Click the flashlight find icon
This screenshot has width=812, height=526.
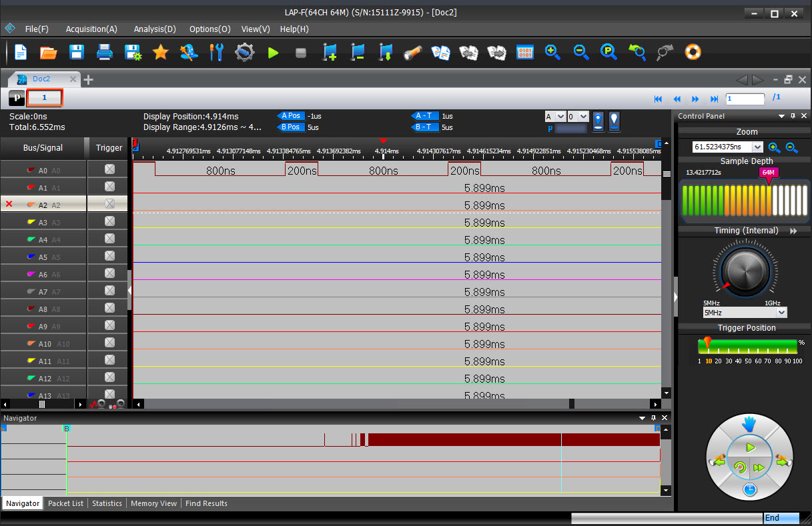(412, 52)
